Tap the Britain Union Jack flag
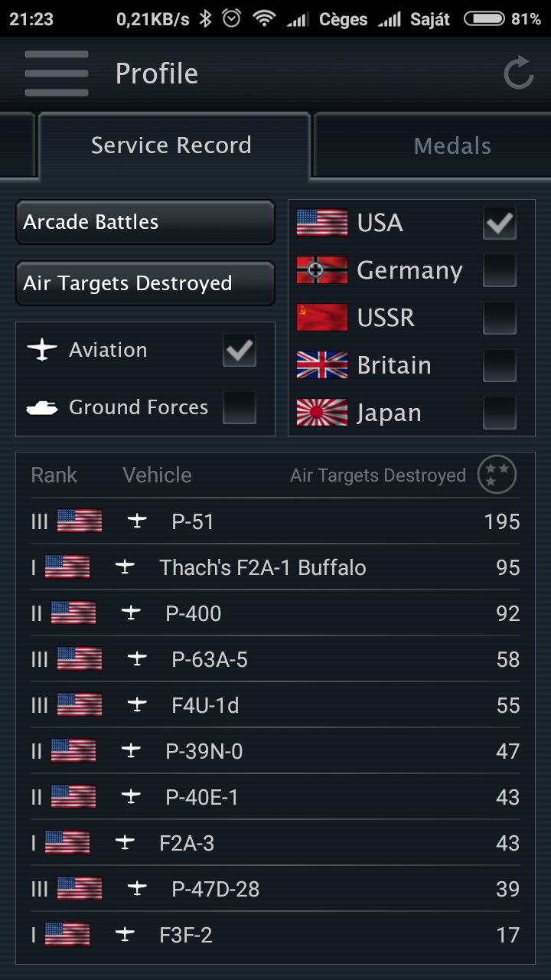The width and height of the screenshot is (551, 980). (x=321, y=365)
